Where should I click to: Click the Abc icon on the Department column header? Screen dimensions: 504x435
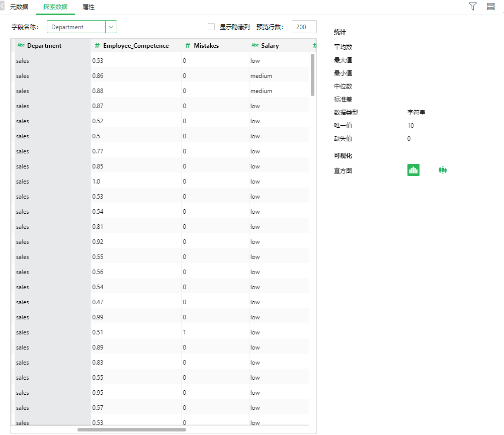point(20,45)
